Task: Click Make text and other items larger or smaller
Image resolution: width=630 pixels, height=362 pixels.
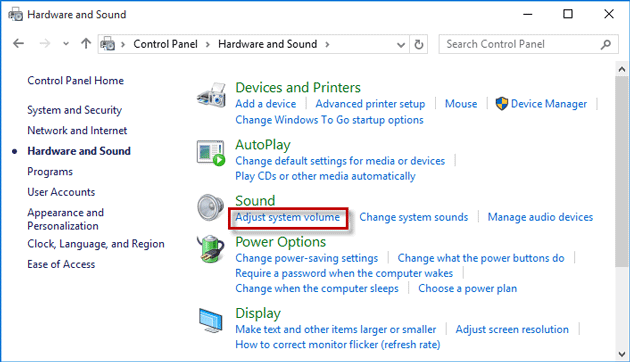Action: 335,330
